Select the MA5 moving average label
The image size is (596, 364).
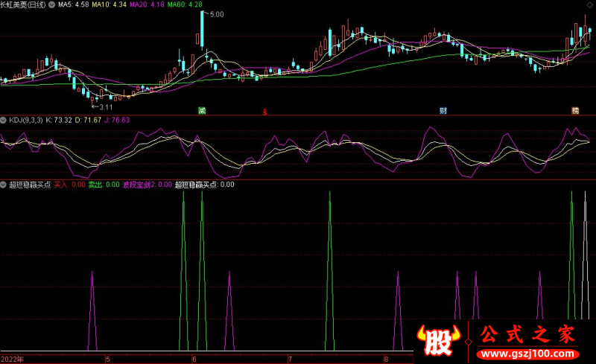[74, 4]
